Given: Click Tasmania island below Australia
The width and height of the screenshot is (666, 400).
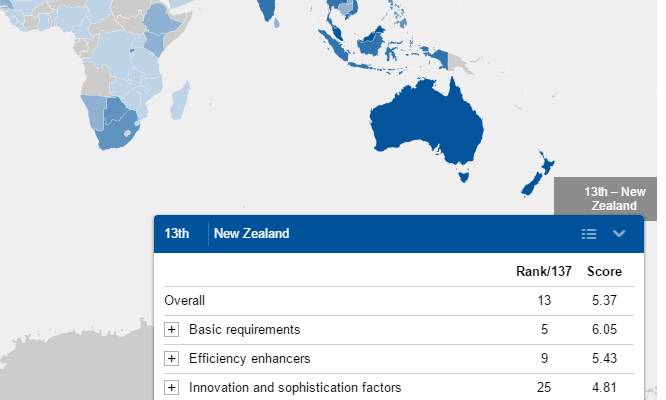Looking at the screenshot, I should tap(462, 178).
